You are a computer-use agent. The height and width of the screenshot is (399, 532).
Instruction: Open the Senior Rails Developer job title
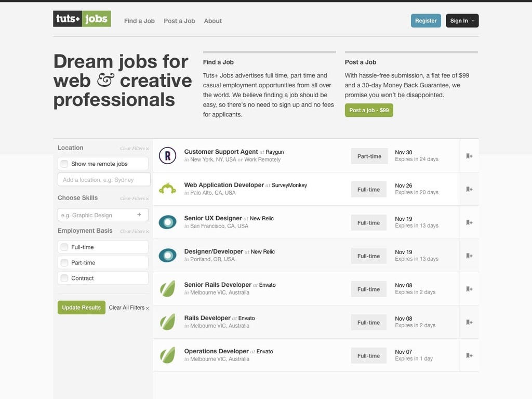click(218, 285)
